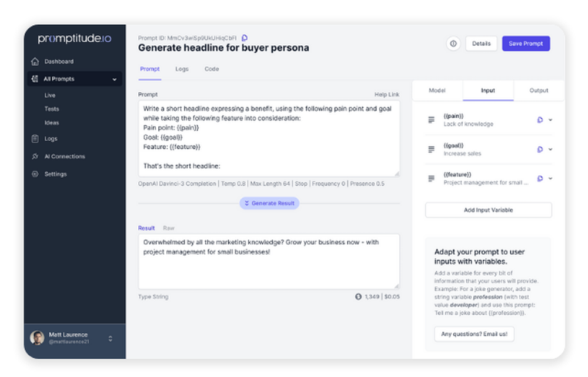Select the AI Connections icon in sidebar
This screenshot has height=377, width=588.
pyautogui.click(x=35, y=156)
